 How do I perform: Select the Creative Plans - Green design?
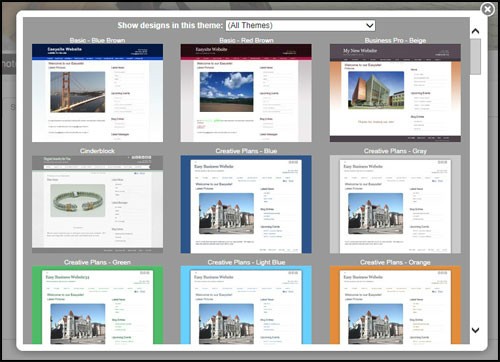tap(97, 305)
